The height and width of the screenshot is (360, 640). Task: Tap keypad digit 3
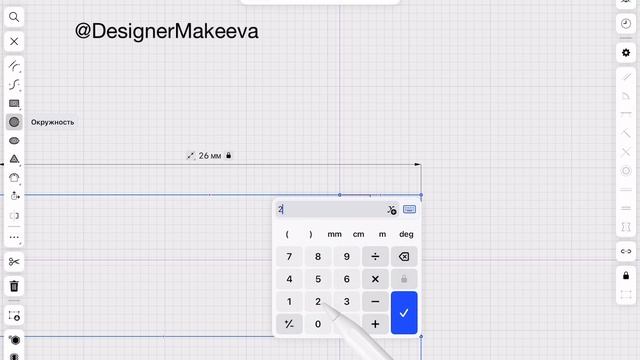347,302
